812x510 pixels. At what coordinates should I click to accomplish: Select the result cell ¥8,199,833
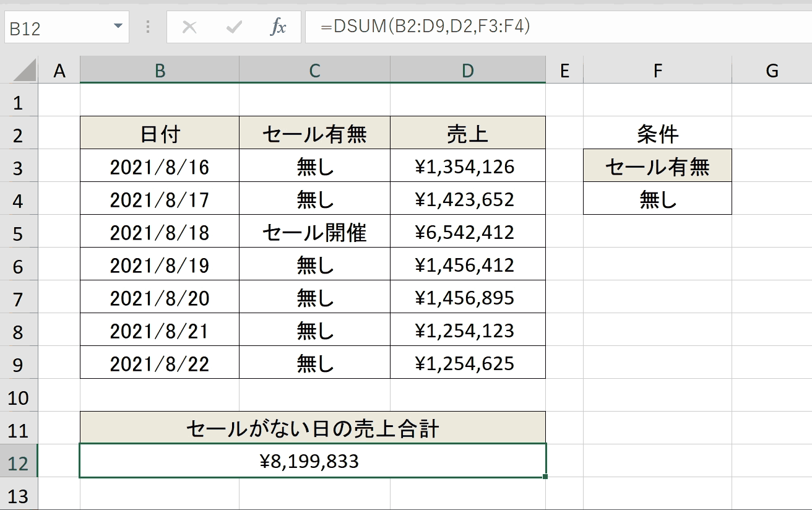coord(313,461)
